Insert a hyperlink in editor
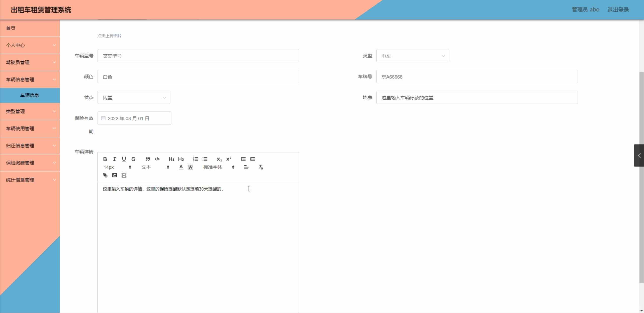This screenshot has height=313, width=644. (105, 175)
